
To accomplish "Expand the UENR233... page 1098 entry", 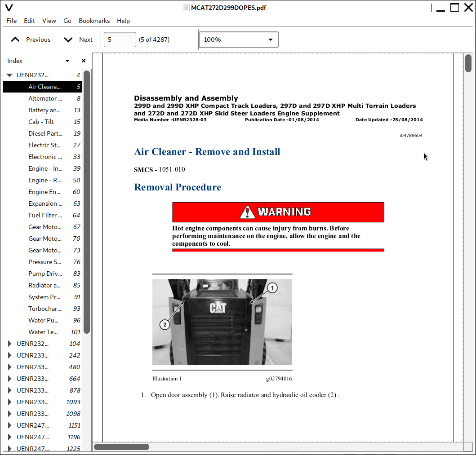I will coord(9,413).
